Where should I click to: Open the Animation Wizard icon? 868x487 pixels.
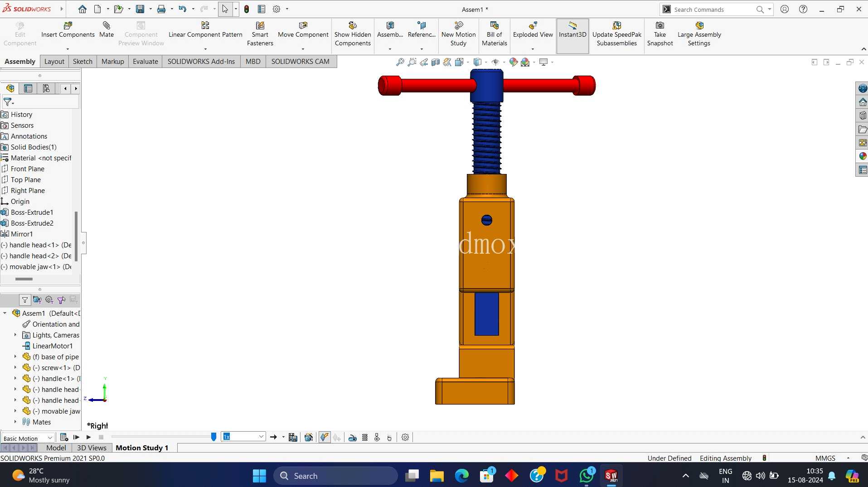point(309,437)
